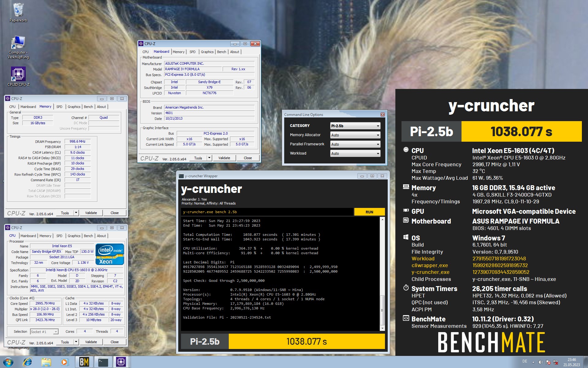Click Pi-2.5b result 1038.077 s in Wrapper
Image resolution: width=588 pixels, height=368 pixels.
307,341
